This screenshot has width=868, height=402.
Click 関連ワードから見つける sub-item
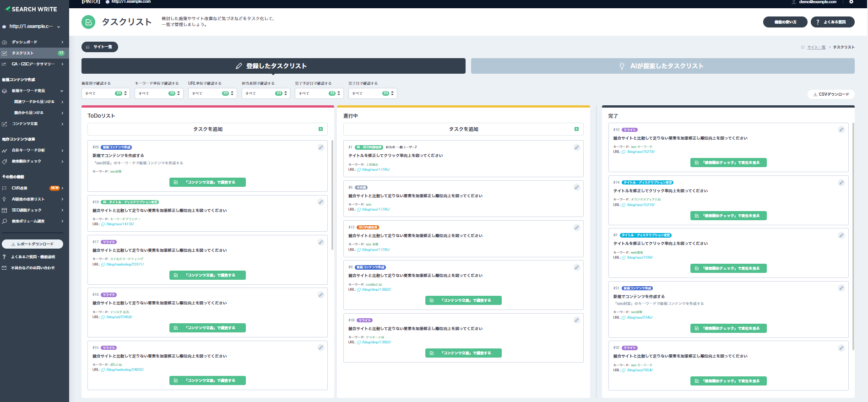pos(34,102)
